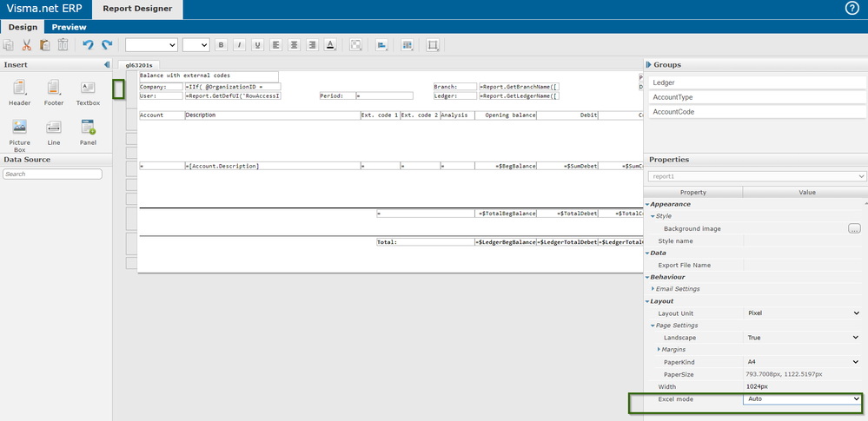Expand the Email Settings subsection
The width and height of the screenshot is (868, 421).
pos(653,289)
